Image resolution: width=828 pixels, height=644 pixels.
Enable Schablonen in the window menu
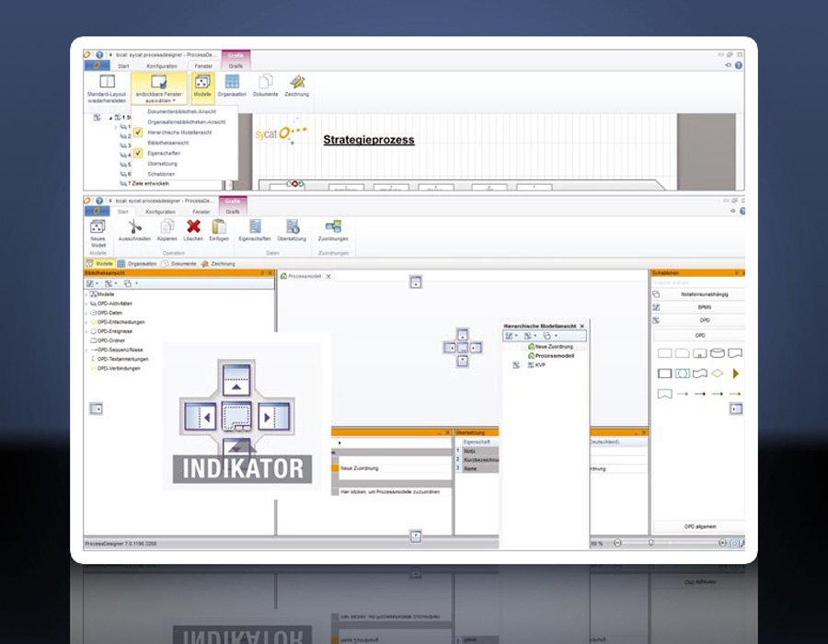pyautogui.click(x=161, y=174)
